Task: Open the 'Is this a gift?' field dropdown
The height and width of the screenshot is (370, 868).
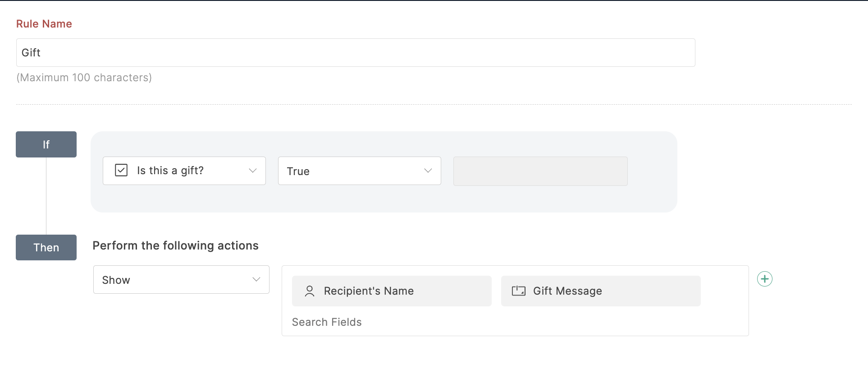Action: pyautogui.click(x=184, y=171)
